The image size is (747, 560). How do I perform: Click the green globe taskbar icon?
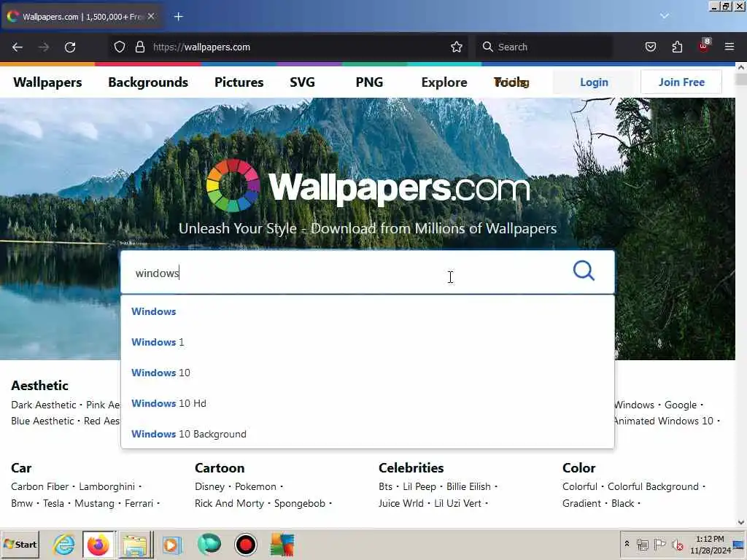[209, 544]
